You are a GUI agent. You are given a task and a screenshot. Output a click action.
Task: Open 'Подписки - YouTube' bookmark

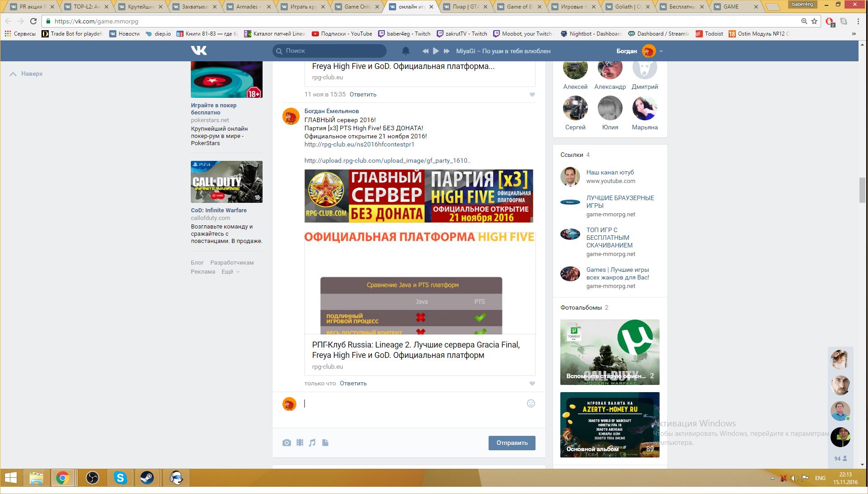(x=342, y=34)
